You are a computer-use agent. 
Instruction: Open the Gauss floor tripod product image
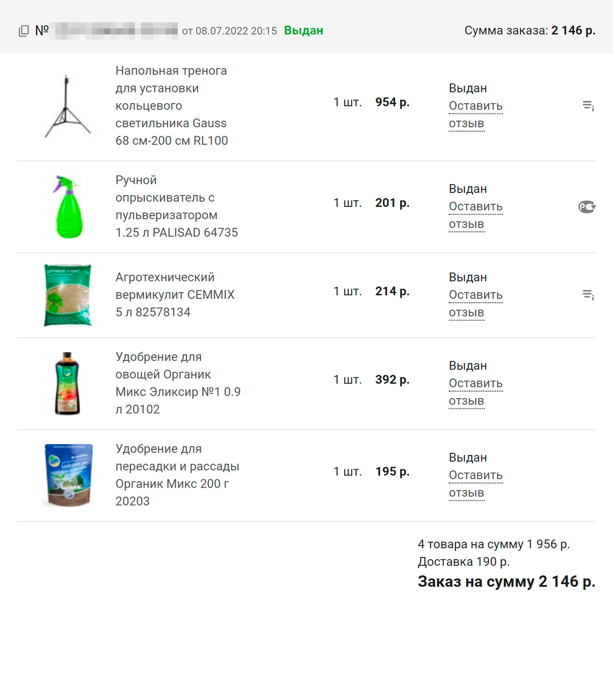pyautogui.click(x=67, y=106)
